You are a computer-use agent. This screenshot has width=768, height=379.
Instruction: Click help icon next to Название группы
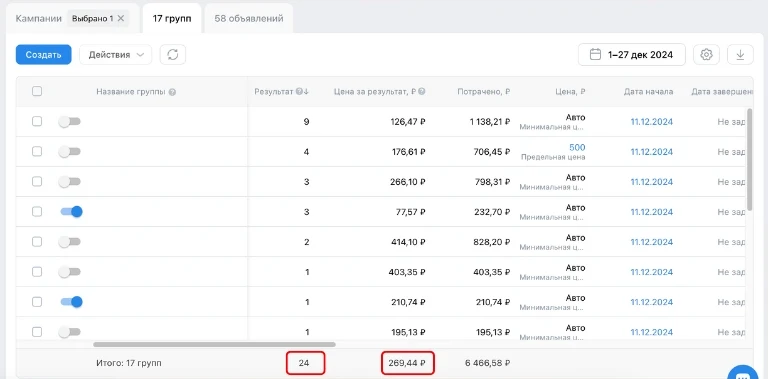tap(172, 92)
